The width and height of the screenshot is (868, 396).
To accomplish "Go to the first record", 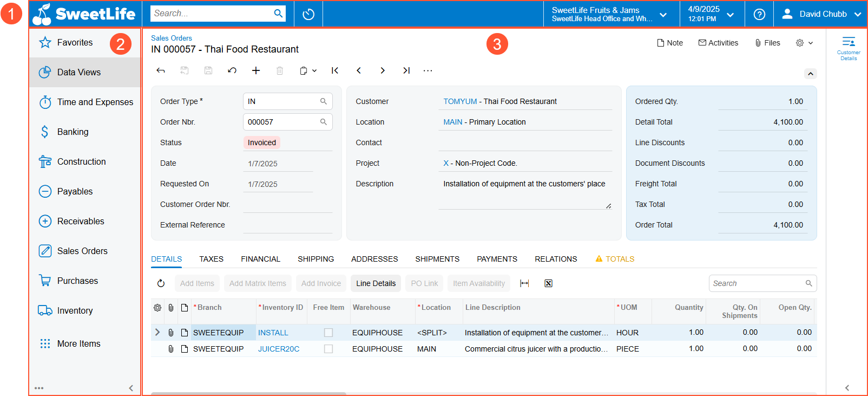I will click(335, 70).
